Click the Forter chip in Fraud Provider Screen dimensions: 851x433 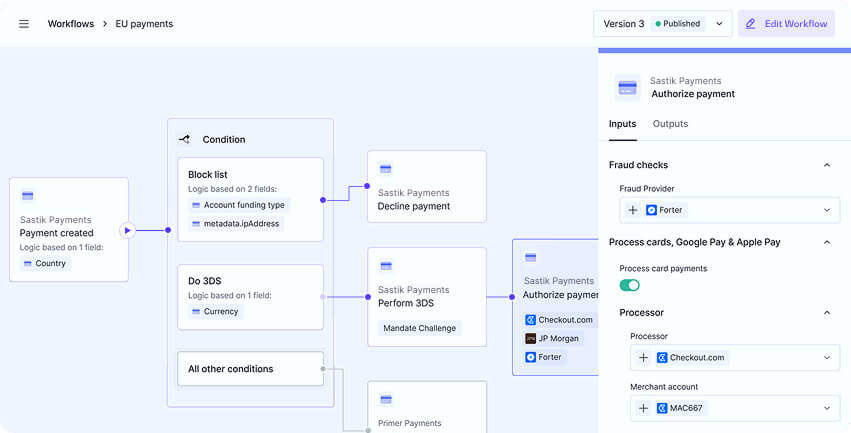click(x=664, y=210)
